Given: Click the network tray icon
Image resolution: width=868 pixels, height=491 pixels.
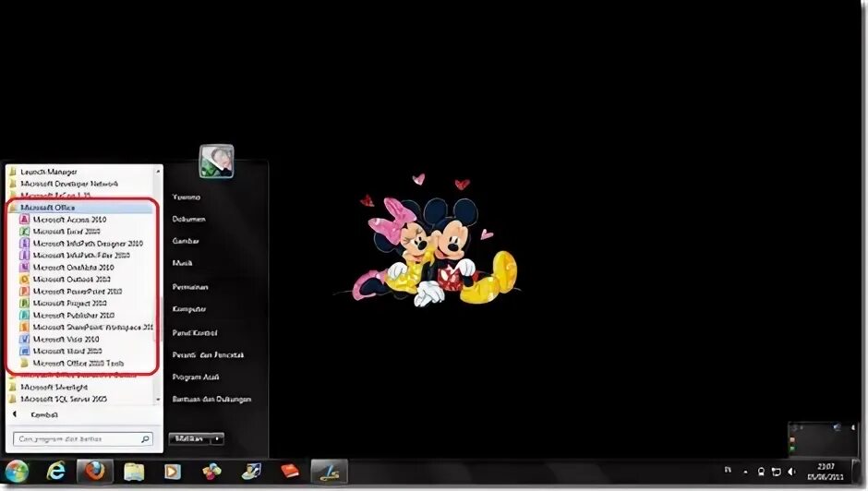Looking at the screenshot, I should 777,472.
